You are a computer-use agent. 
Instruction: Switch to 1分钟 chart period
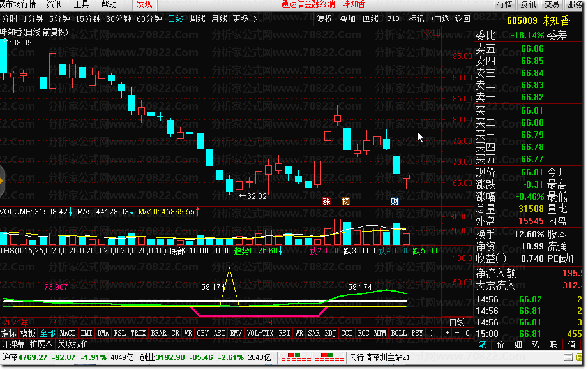[33, 18]
